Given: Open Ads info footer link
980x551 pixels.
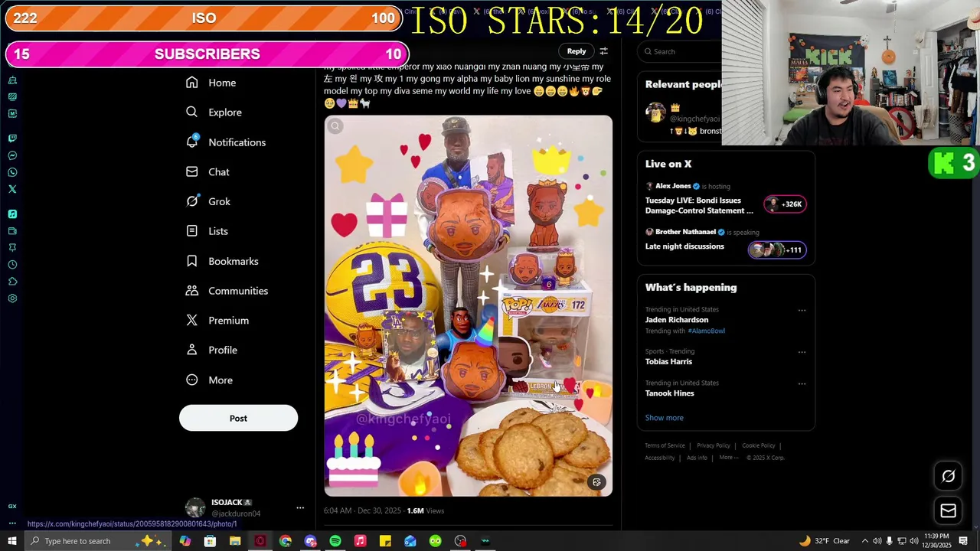Looking at the screenshot, I should (697, 458).
